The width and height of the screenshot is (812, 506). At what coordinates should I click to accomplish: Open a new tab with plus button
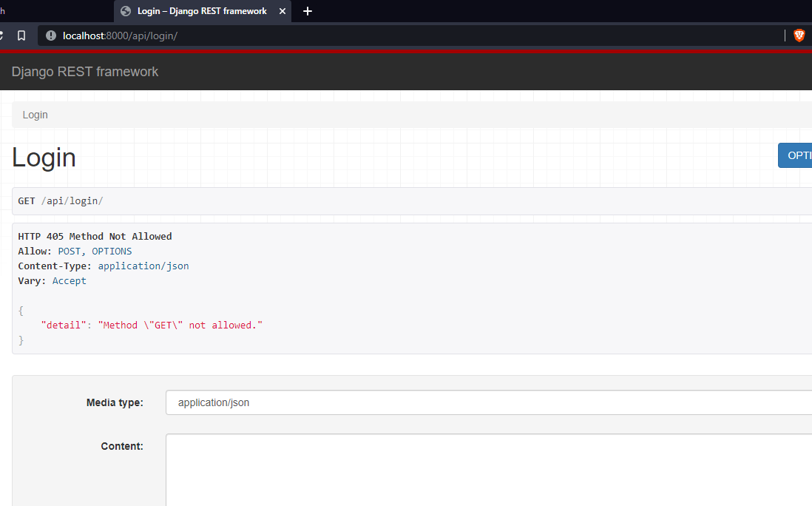click(308, 11)
